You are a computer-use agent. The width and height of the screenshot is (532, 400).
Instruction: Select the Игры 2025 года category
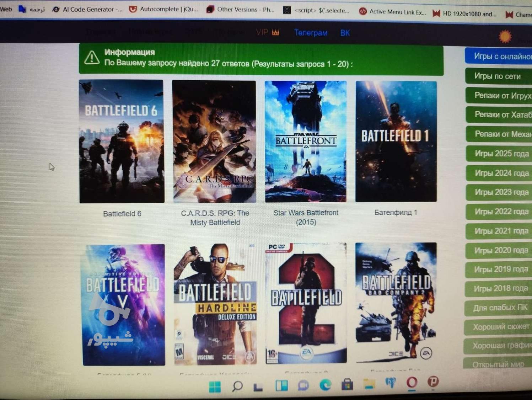pos(501,154)
